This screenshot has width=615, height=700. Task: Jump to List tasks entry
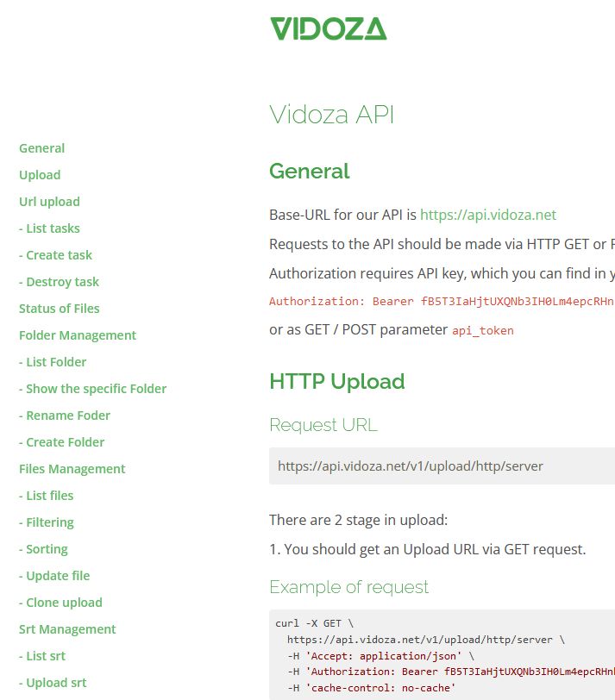pyautogui.click(x=49, y=228)
